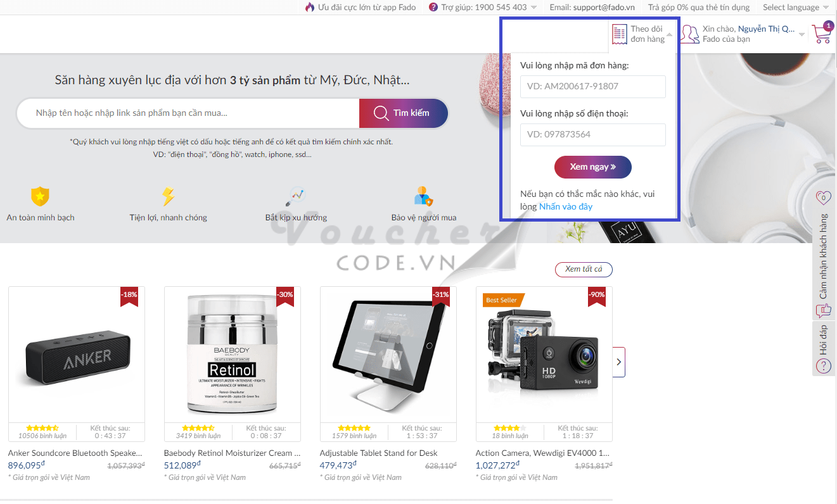Click the An toàn minh bạch shield icon
The width and height of the screenshot is (837, 504).
(40, 196)
